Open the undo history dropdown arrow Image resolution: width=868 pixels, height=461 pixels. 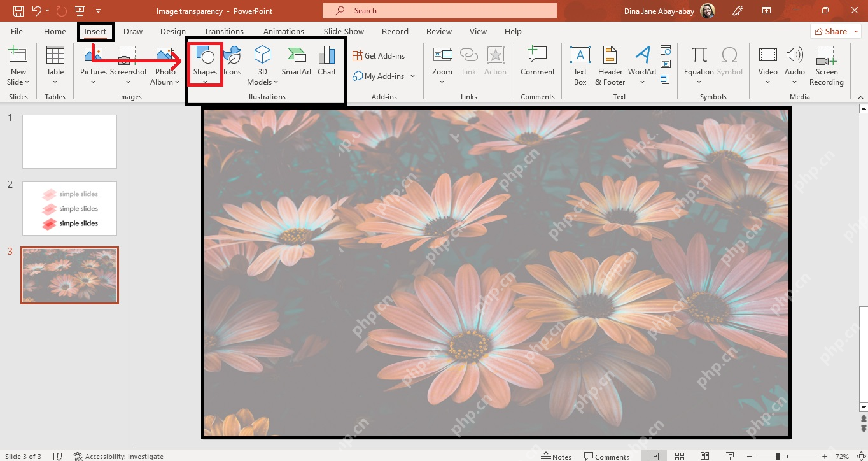(47, 11)
